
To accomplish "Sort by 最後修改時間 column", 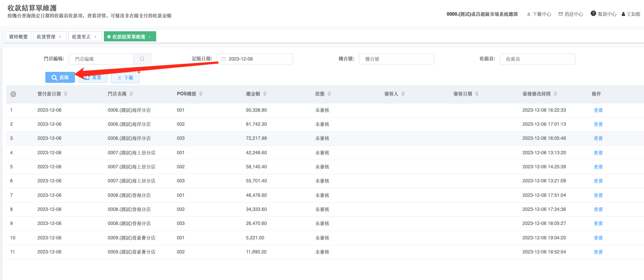I will [555, 94].
